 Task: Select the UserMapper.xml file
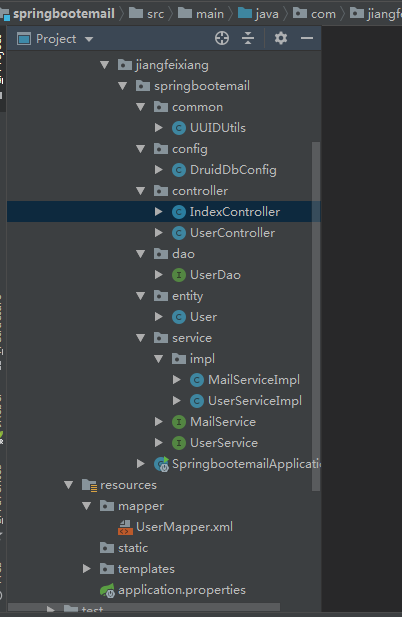pos(184,527)
